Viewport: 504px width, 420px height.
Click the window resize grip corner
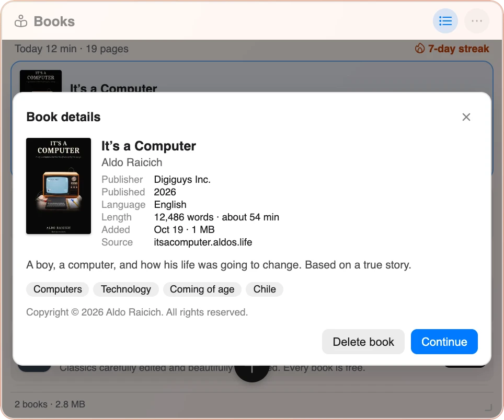tap(488, 407)
